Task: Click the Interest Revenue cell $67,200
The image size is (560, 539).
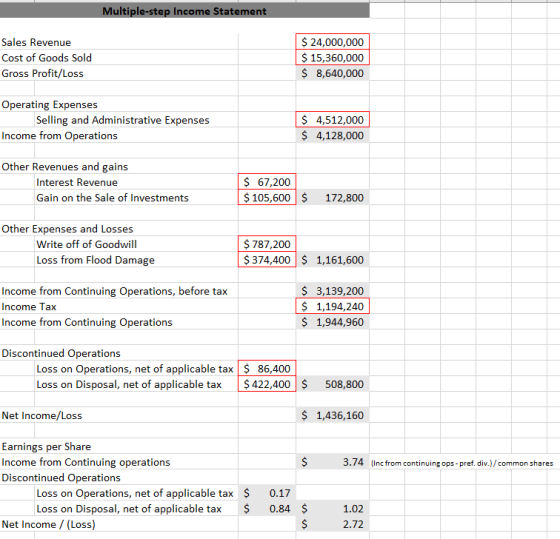Action: point(267,182)
